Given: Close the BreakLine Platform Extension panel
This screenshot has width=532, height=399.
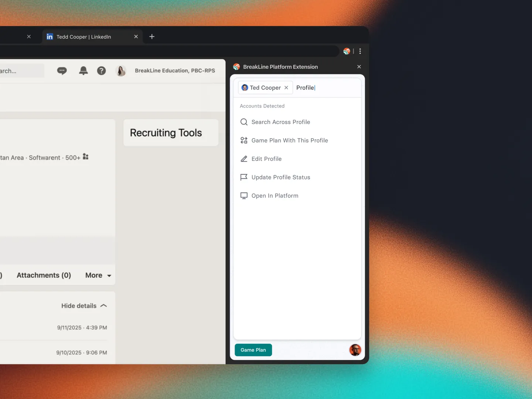Looking at the screenshot, I should (x=359, y=67).
